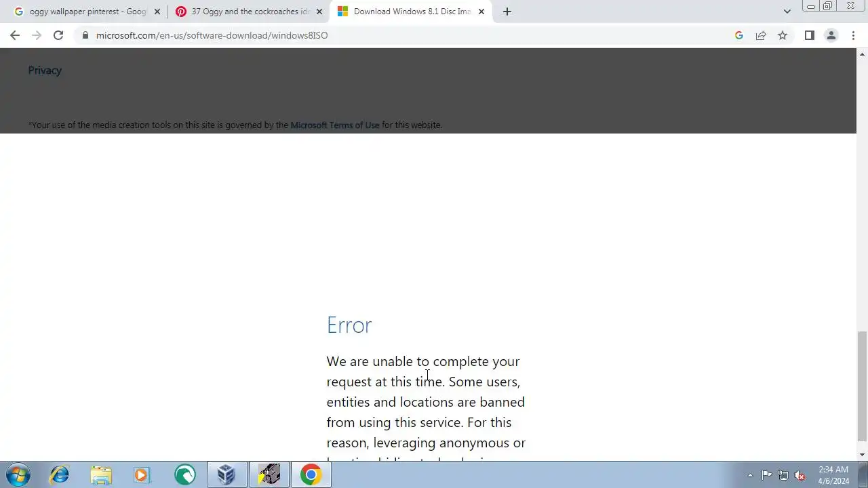Click the Error heading
The image size is (868, 488).
(x=349, y=325)
